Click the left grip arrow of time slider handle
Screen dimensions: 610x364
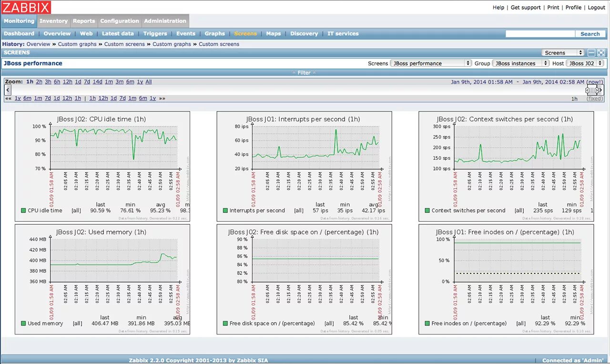587,90
